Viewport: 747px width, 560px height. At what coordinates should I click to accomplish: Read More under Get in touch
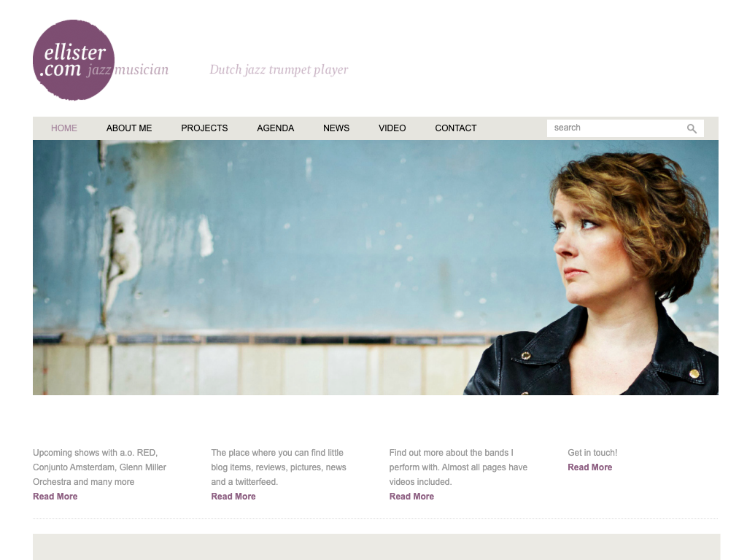click(x=589, y=467)
